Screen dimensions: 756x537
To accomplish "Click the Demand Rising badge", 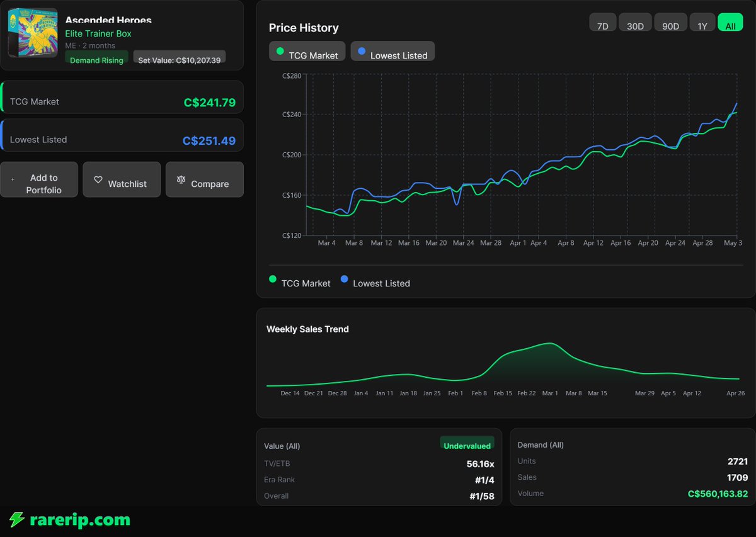I will [x=96, y=57].
